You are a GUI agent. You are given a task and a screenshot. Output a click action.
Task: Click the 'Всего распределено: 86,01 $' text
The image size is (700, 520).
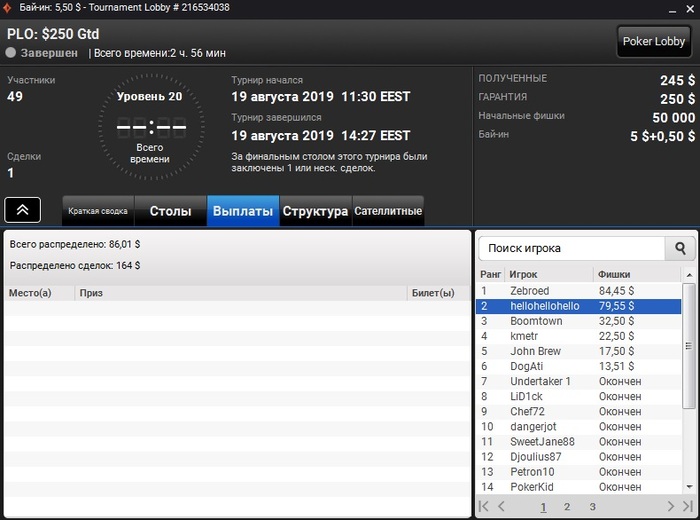(75, 244)
